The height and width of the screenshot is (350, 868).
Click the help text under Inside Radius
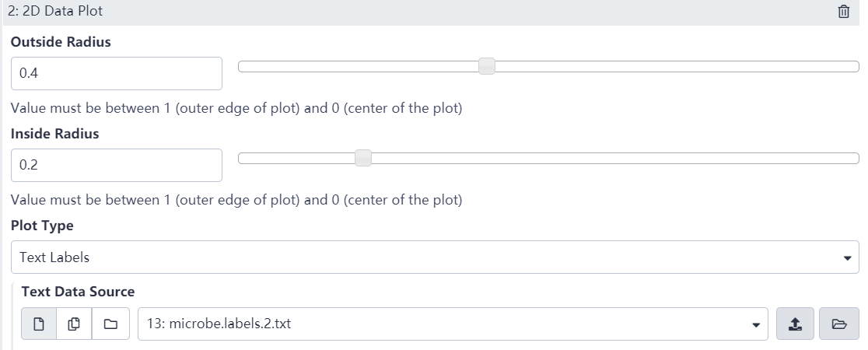(236, 200)
